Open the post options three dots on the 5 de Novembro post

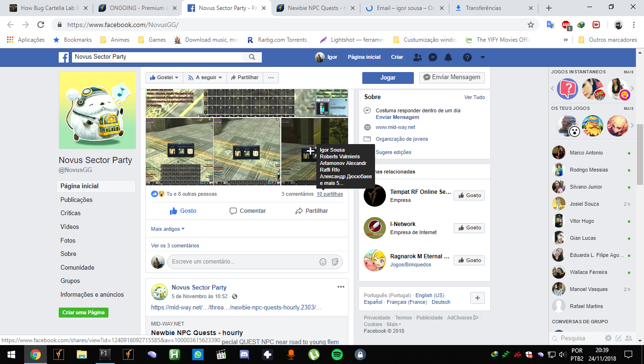pyautogui.click(x=341, y=287)
